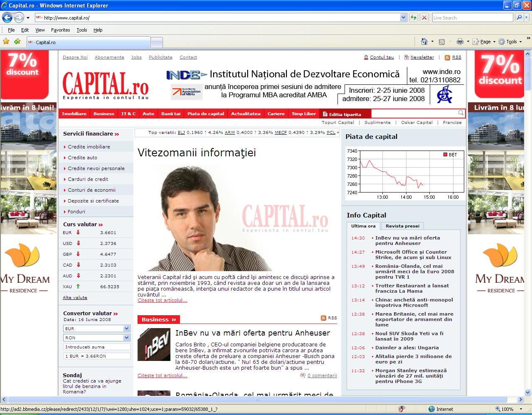Click the browser Back arrow button
Image resolution: width=532 pixels, height=415 pixels.
(7, 17)
